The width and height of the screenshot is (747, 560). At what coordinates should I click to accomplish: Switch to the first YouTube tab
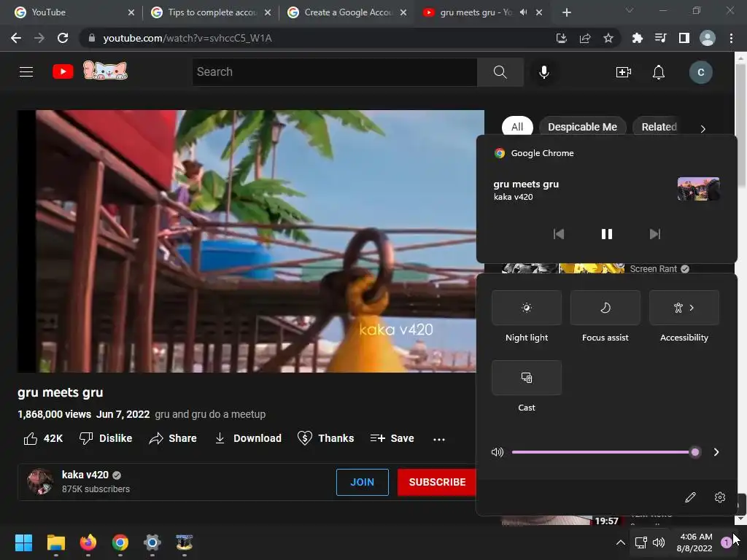tap(74, 12)
